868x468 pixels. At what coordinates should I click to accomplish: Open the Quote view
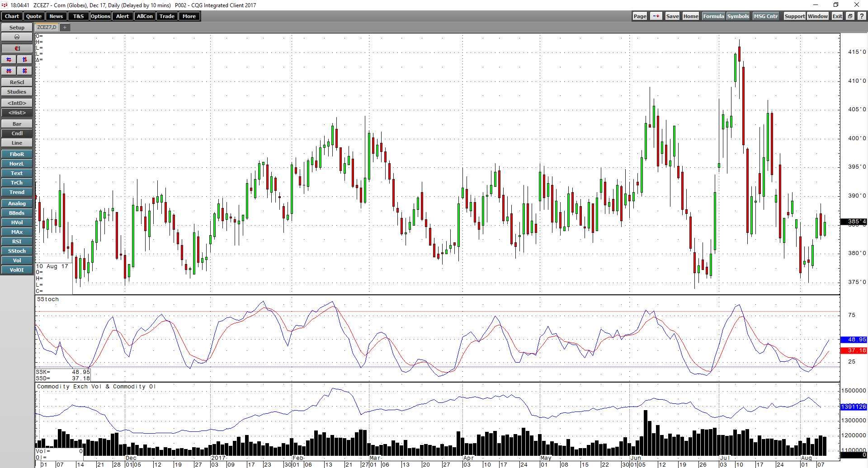pos(34,16)
